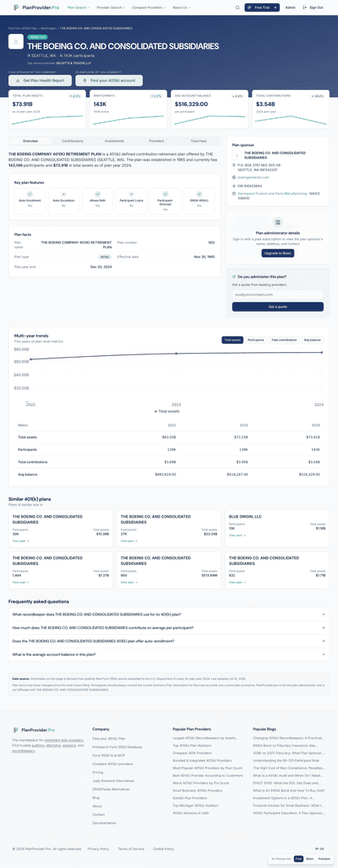This screenshot has height=868, width=338.
Task: Click the 2024 data point on trend chart
Action: pos(323,353)
